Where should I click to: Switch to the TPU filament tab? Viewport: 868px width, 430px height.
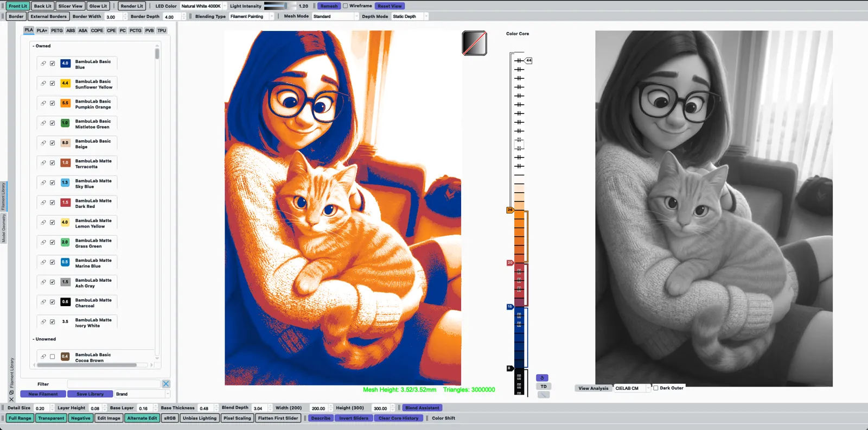point(162,30)
